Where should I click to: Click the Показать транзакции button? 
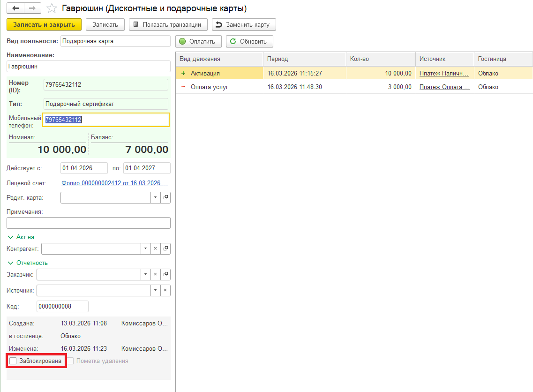(x=168, y=24)
